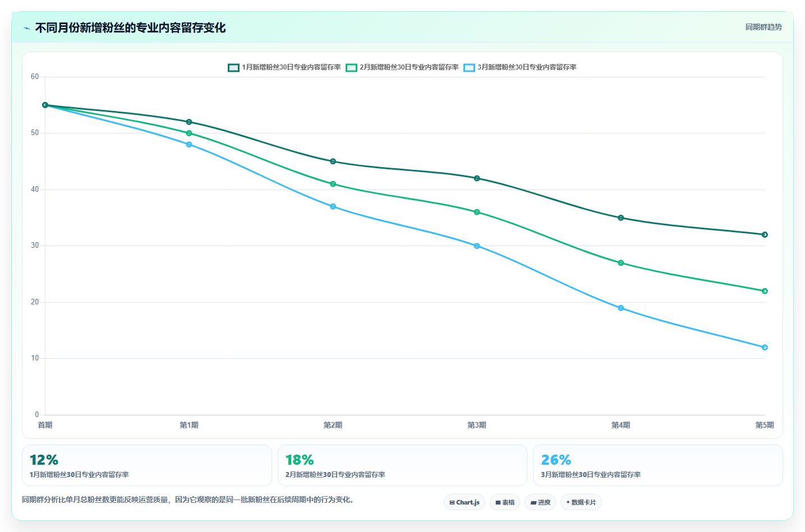Viewport: 805px width, 532px height.
Task: Click the lightning icon beside the title
Action: click(26, 28)
